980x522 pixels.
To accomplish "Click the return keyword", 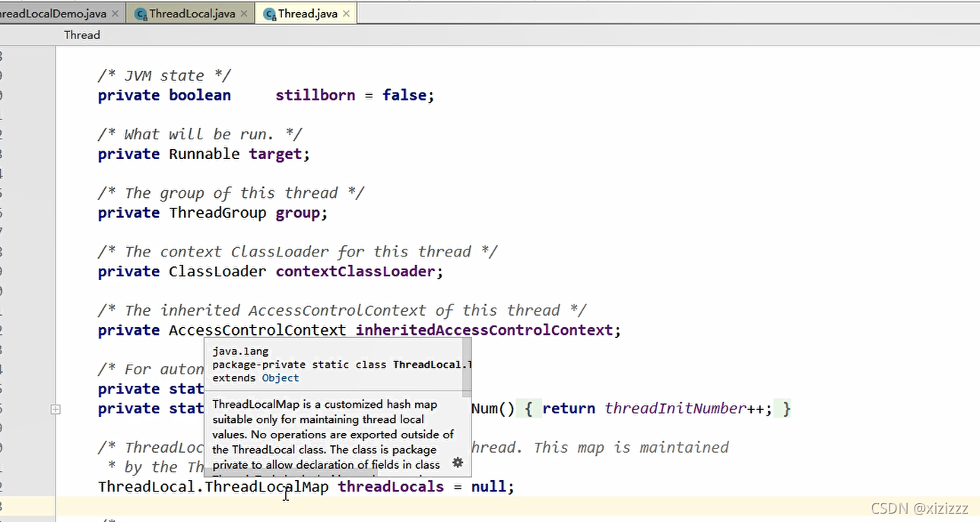I will [x=569, y=409].
